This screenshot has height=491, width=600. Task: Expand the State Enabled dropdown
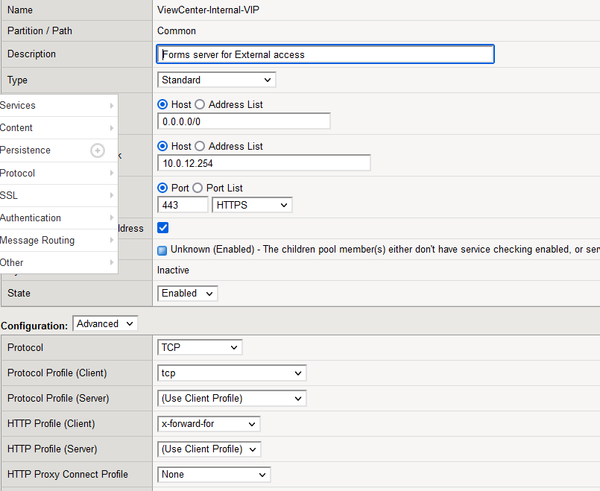pyautogui.click(x=188, y=294)
